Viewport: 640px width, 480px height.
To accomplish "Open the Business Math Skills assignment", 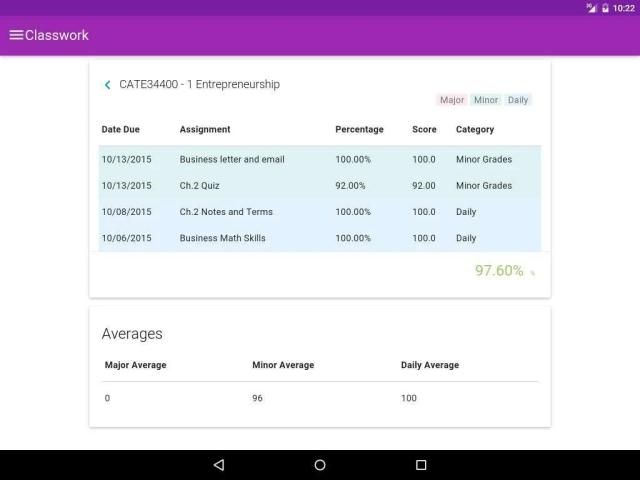I will (222, 238).
